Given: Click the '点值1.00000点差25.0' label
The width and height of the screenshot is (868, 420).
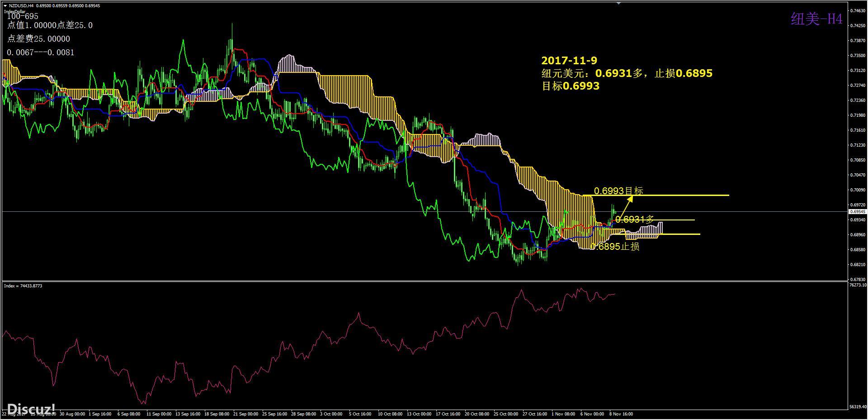Looking at the screenshot, I should pyautogui.click(x=50, y=25).
